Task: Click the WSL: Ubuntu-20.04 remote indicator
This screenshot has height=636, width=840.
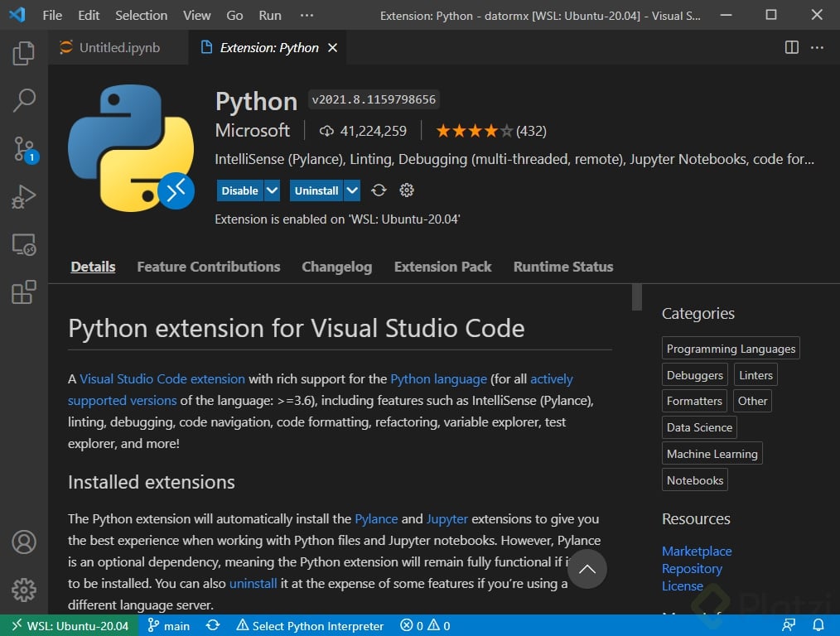Action: [70, 626]
